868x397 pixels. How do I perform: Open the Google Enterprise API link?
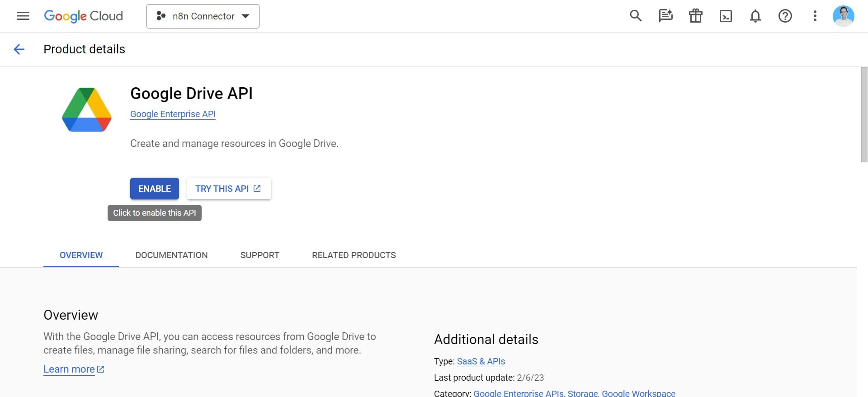[173, 114]
